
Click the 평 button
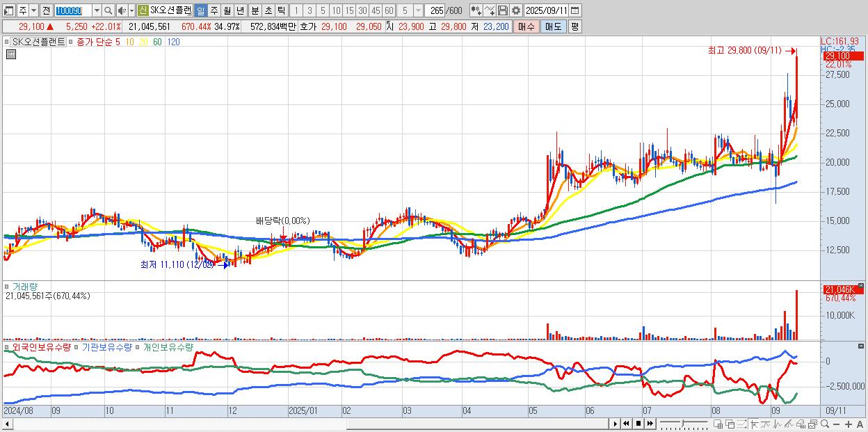pyautogui.click(x=574, y=26)
